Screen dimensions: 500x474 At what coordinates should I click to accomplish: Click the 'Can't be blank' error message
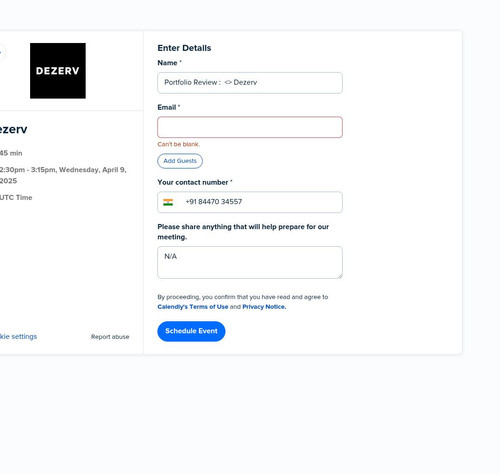179,144
